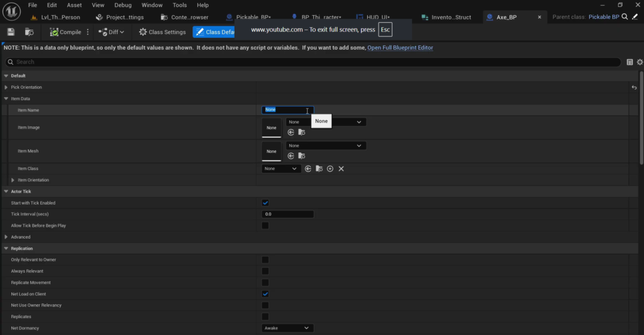This screenshot has height=335, width=644.
Task: Open the Diff dropdown
Action: (x=111, y=32)
